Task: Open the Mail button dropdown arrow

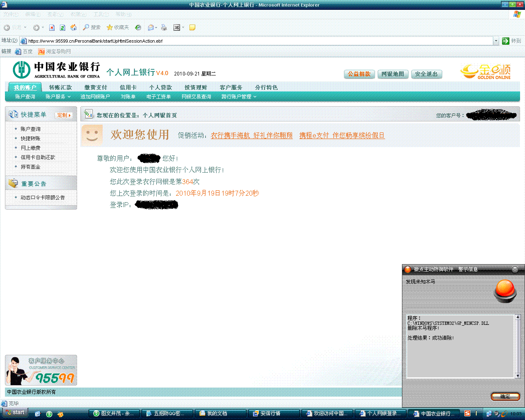Action: pos(156,27)
